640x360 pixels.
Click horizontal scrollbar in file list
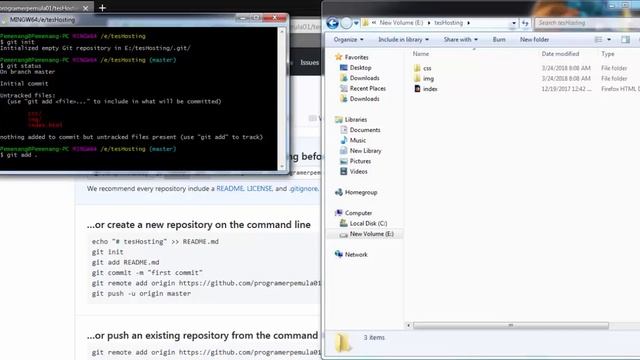(x=510, y=325)
